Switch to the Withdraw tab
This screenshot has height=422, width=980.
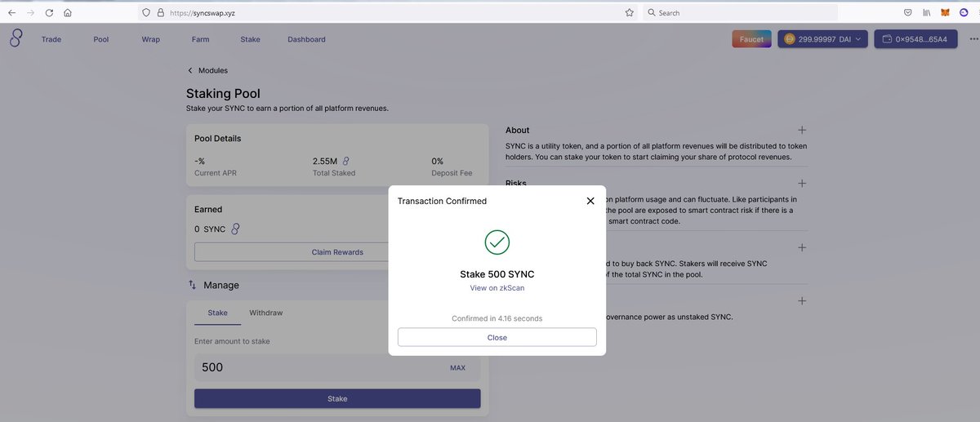[x=266, y=313]
